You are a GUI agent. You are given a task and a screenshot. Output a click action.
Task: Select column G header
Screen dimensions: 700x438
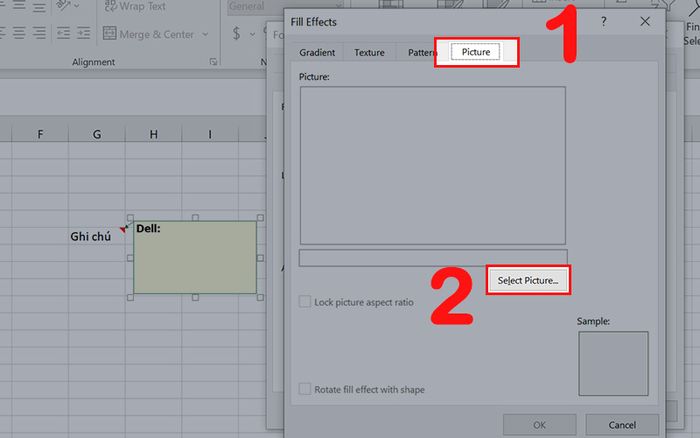pyautogui.click(x=97, y=134)
